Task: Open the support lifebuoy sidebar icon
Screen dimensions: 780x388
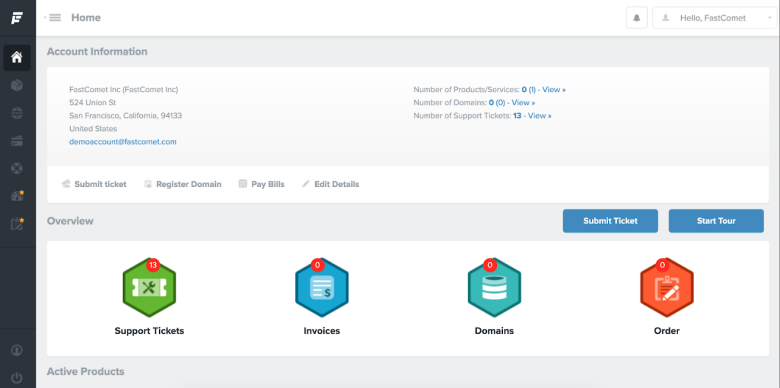Action: tap(17, 169)
